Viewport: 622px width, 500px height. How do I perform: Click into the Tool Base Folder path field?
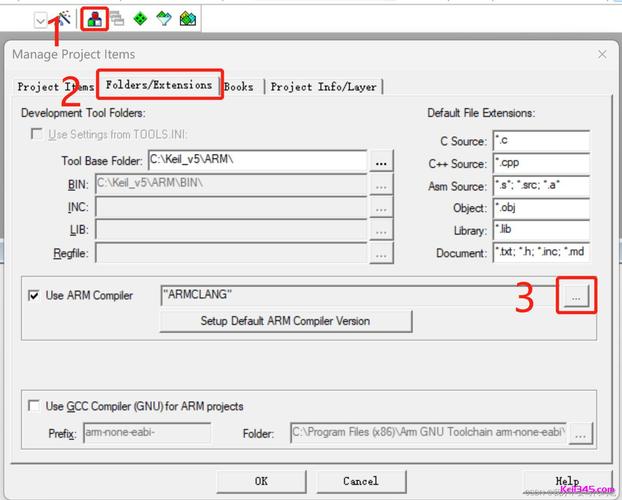(257, 160)
